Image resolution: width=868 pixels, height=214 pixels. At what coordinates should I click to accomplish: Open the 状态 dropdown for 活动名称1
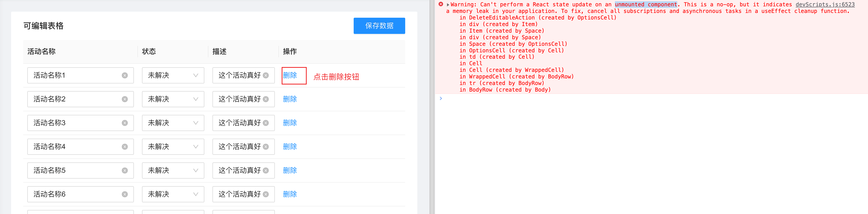pyautogui.click(x=173, y=75)
